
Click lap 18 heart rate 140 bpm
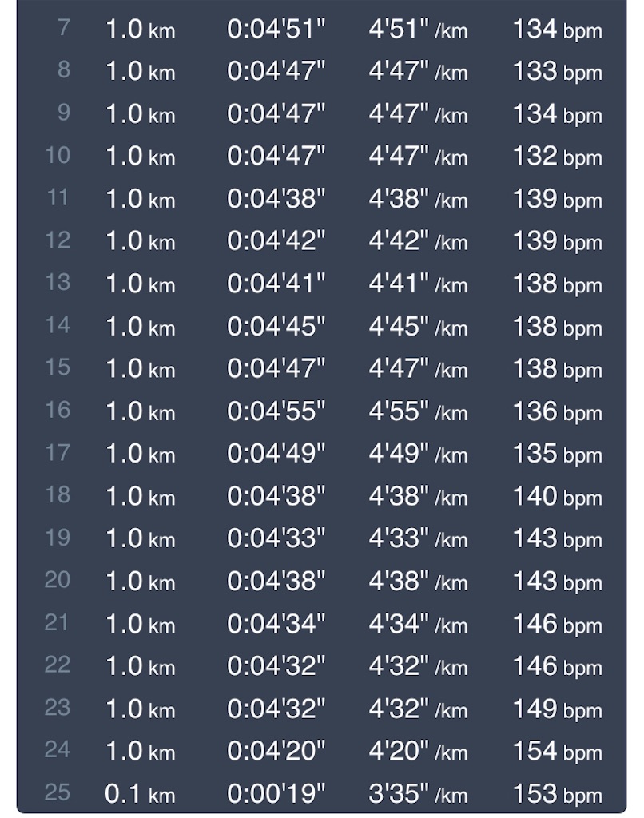pyautogui.click(x=558, y=496)
